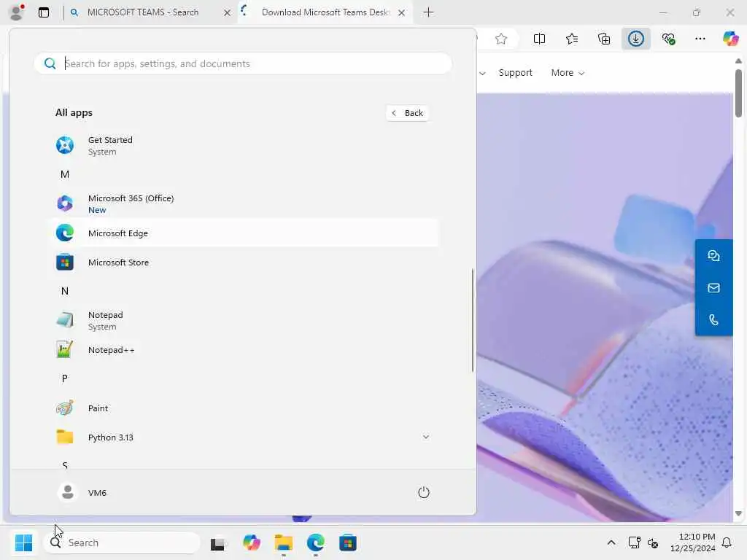The height and width of the screenshot is (560, 747).
Task: Click the taskbar Search box
Action: [122, 542]
